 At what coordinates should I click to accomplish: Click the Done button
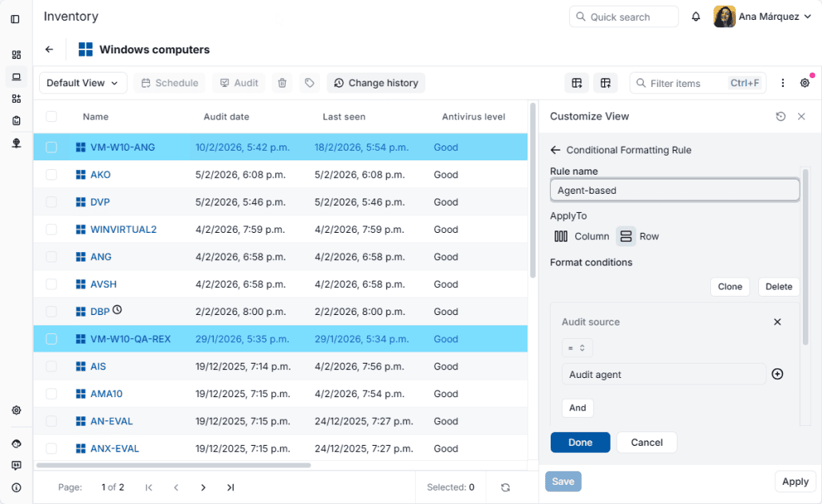pyautogui.click(x=580, y=442)
